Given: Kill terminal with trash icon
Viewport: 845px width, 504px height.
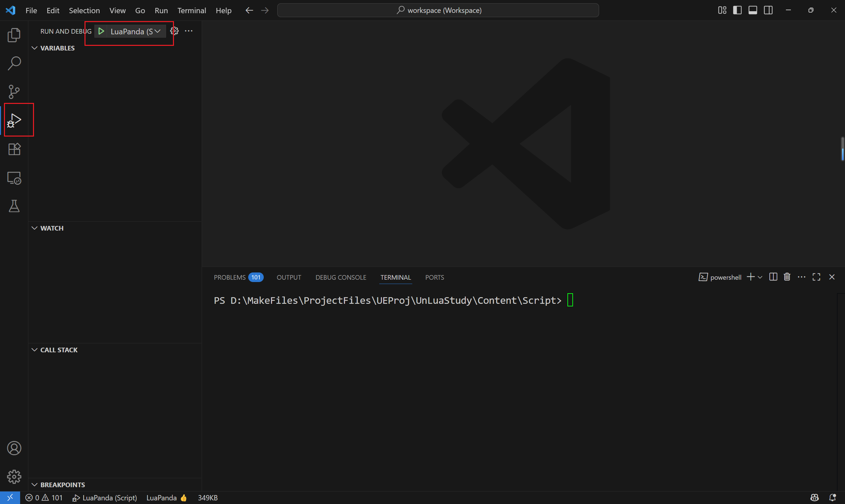Looking at the screenshot, I should tap(787, 277).
